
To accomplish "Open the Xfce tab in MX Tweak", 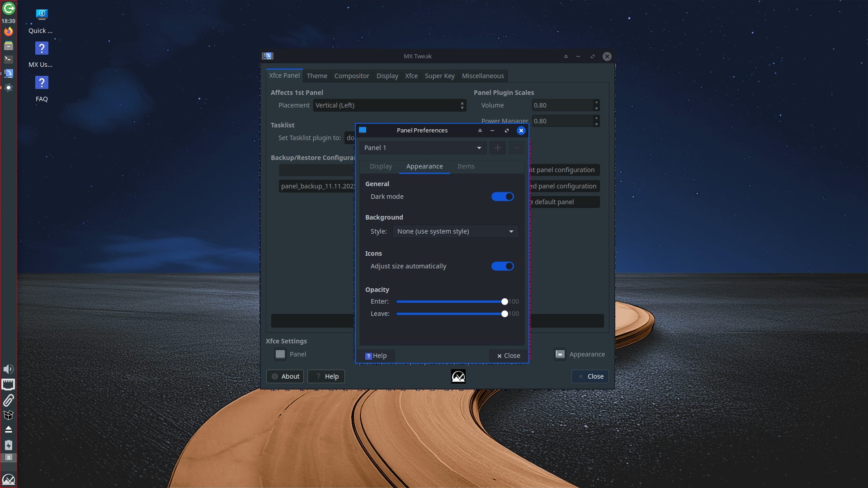I will 411,76.
